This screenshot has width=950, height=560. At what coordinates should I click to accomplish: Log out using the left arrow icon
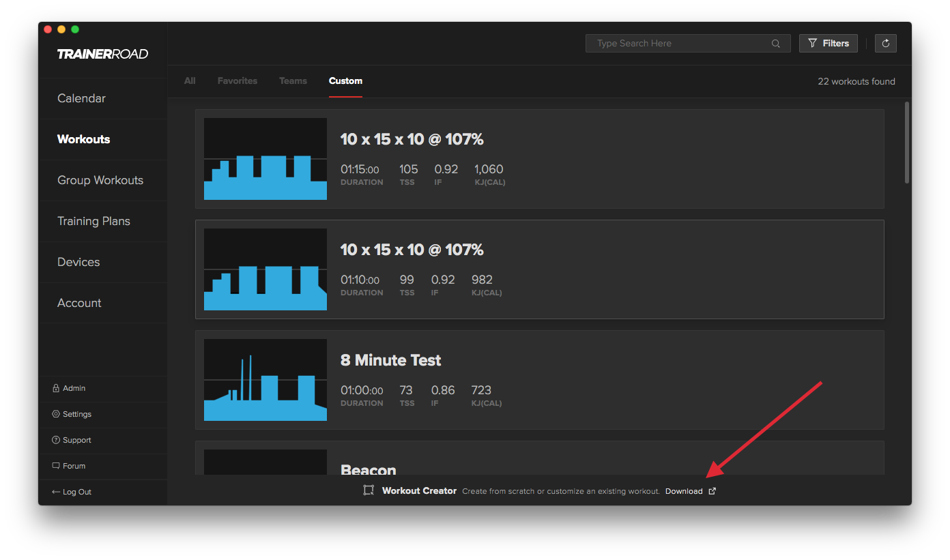coord(56,492)
